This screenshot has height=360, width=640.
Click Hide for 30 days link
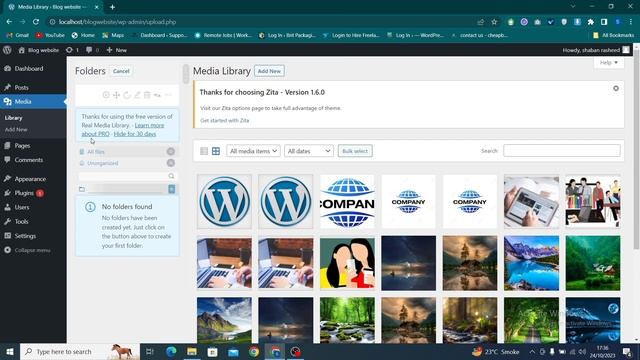point(135,134)
